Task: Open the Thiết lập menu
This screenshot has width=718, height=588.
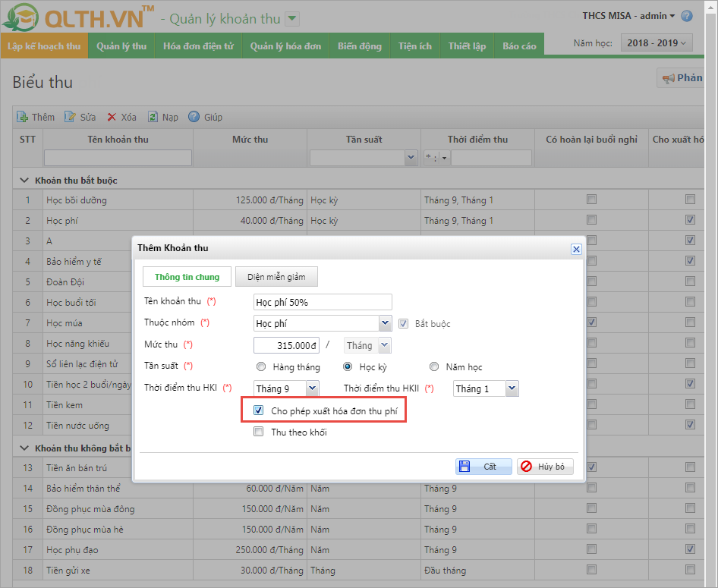Action: (467, 46)
